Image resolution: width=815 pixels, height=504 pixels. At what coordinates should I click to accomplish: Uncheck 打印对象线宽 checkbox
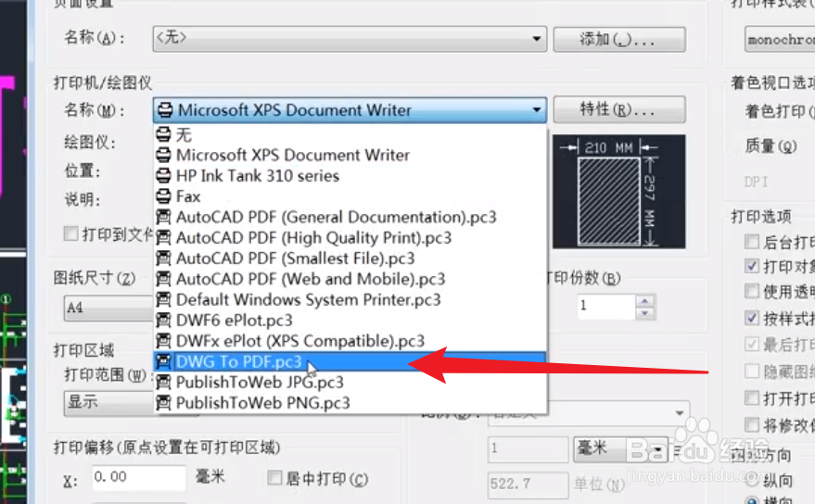click(752, 266)
